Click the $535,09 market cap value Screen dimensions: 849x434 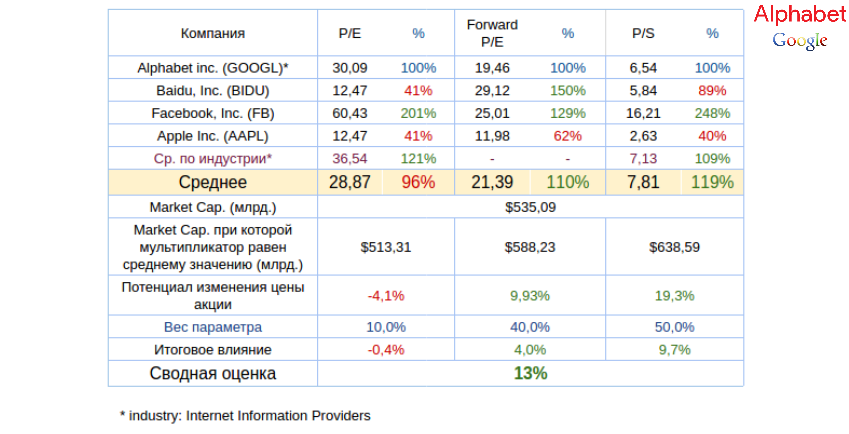tap(530, 207)
